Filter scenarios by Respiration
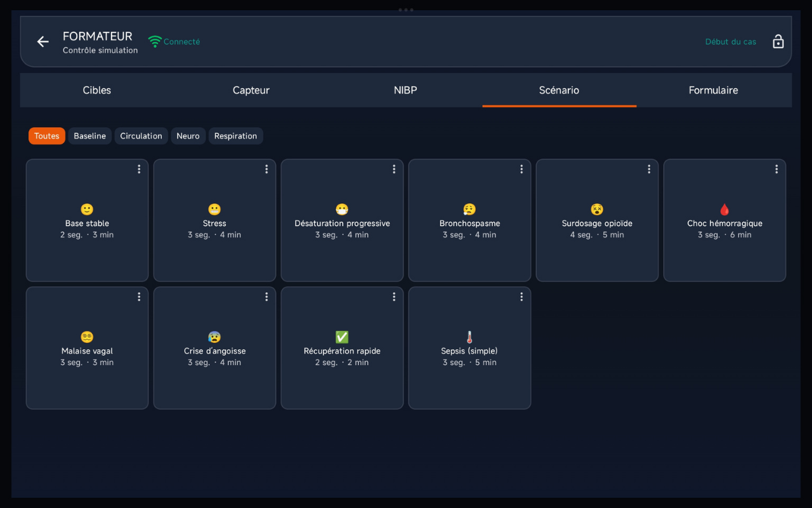This screenshot has height=508, width=812. (x=235, y=136)
